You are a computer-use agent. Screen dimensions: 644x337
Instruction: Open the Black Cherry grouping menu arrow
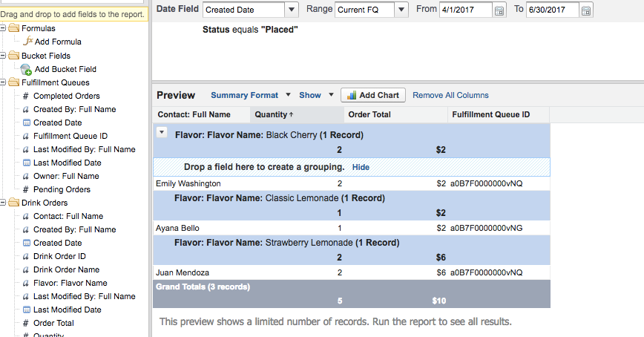click(x=162, y=131)
